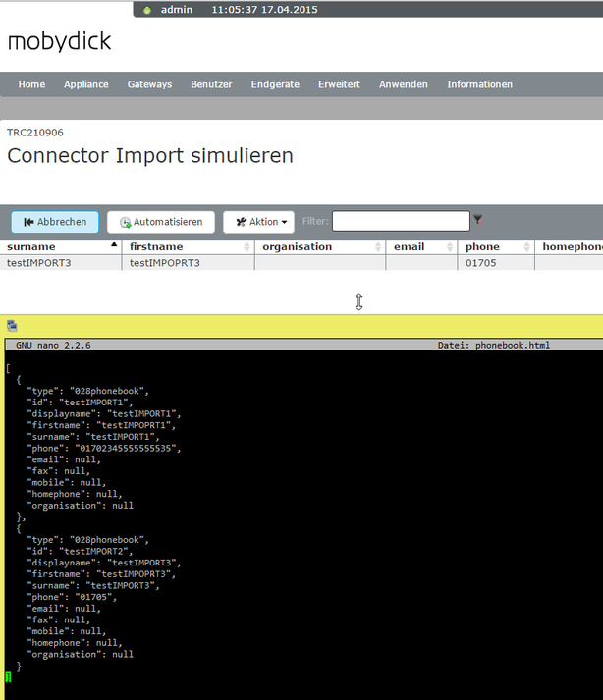Select the testIMPORT3 surname cell
Image resolution: width=603 pixels, height=700 pixels.
click(x=60, y=263)
